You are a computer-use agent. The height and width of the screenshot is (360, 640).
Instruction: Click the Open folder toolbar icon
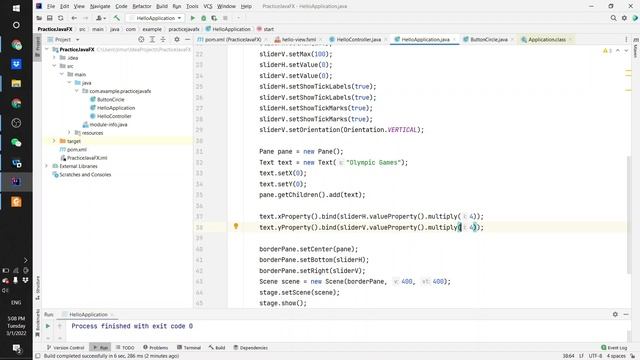click(x=39, y=18)
